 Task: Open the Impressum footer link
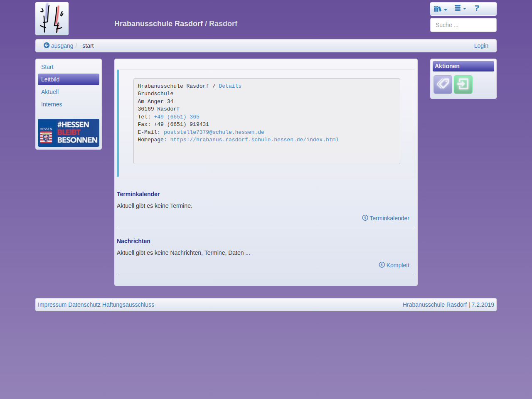click(52, 305)
